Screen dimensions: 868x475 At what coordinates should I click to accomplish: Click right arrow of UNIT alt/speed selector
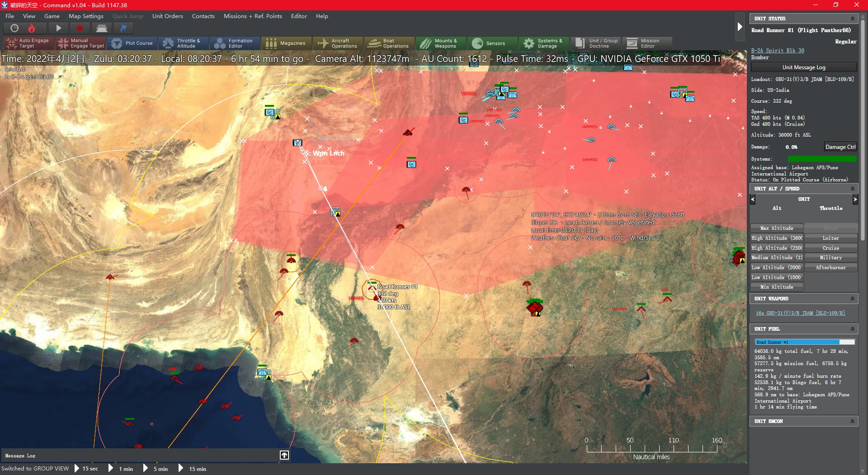pos(855,199)
